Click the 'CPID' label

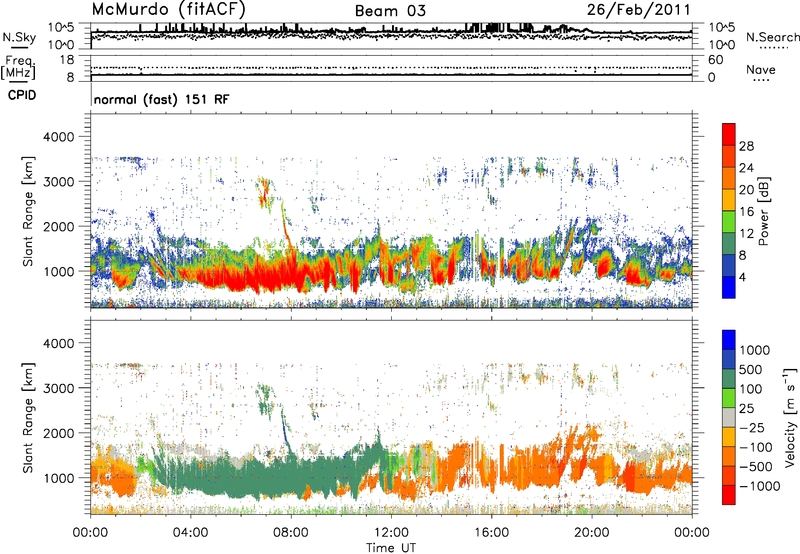coord(22,95)
